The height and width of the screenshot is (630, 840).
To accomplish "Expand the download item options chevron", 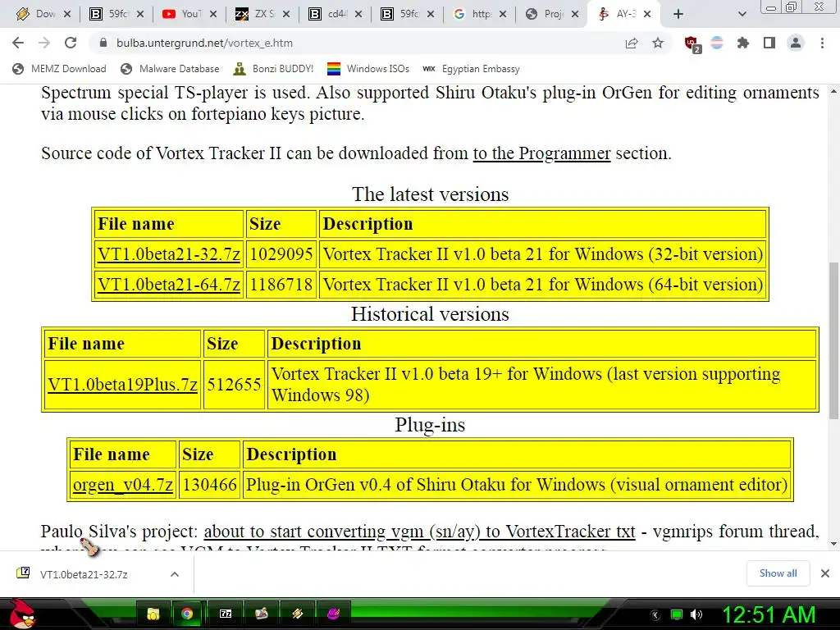I will (175, 574).
